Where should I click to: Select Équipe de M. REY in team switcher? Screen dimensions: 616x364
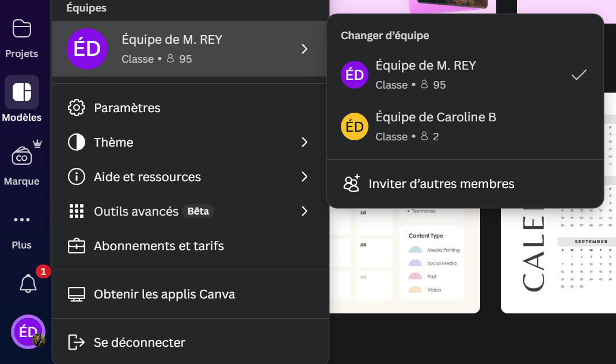click(425, 75)
